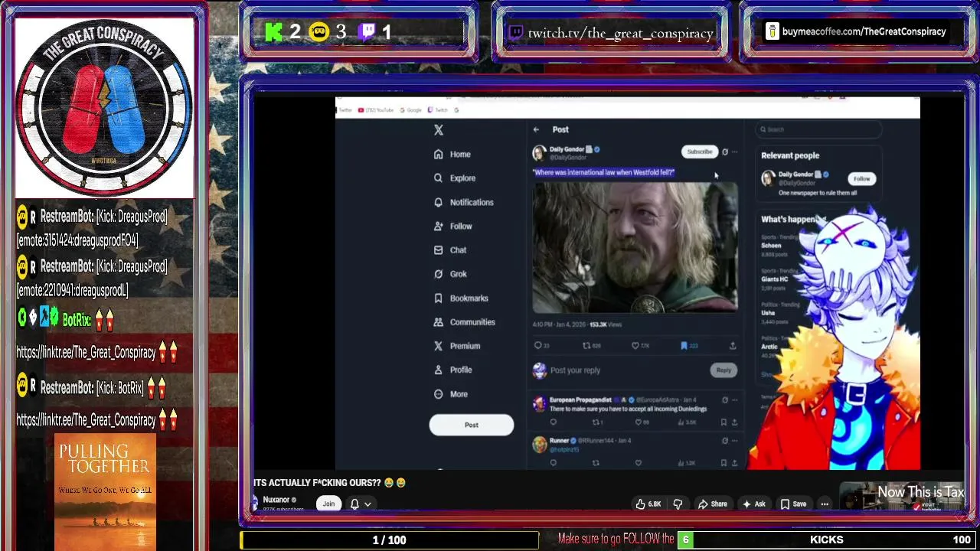Open Notifications in the X sidebar

click(463, 203)
